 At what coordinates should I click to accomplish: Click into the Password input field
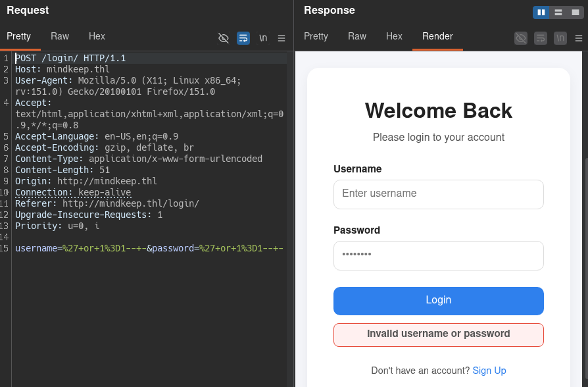pyautogui.click(x=439, y=255)
